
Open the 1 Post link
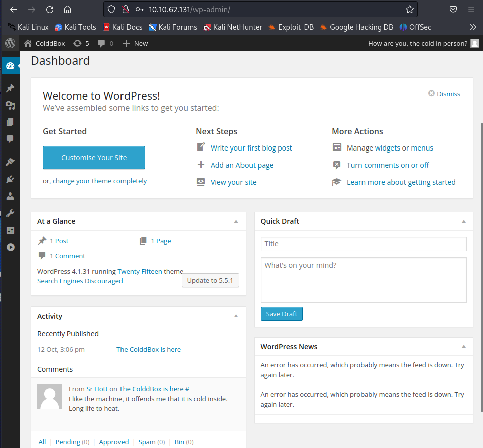[59, 241]
